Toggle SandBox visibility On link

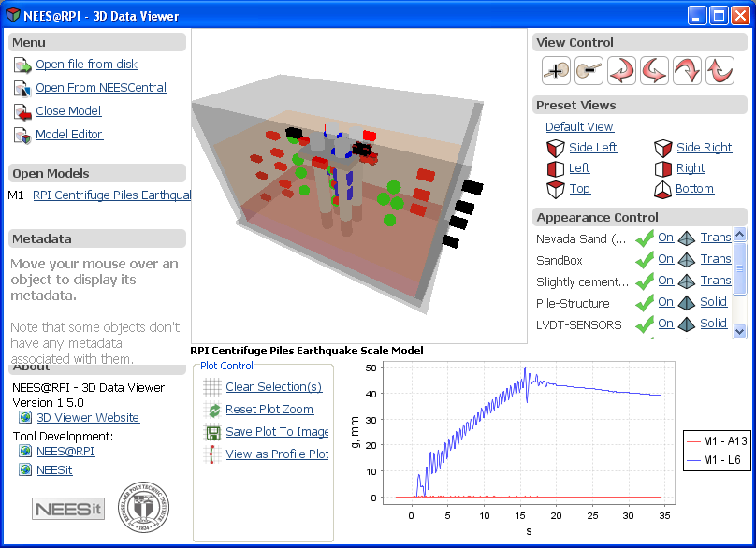tap(666, 259)
